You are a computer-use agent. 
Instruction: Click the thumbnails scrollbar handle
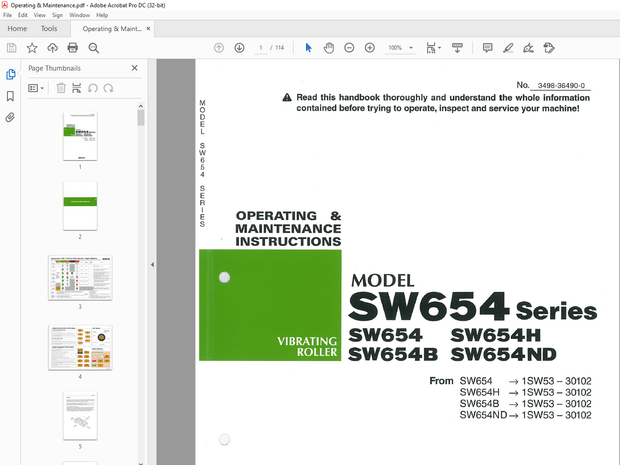pos(141,118)
